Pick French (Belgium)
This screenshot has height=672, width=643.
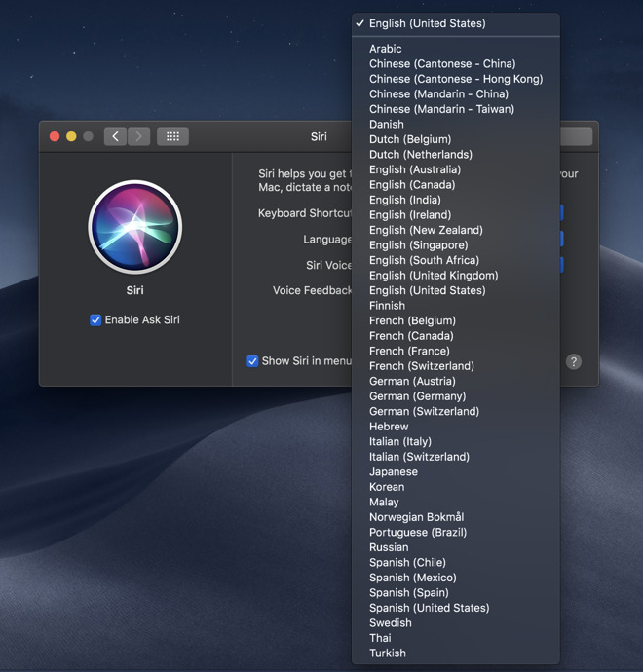pyautogui.click(x=456, y=320)
